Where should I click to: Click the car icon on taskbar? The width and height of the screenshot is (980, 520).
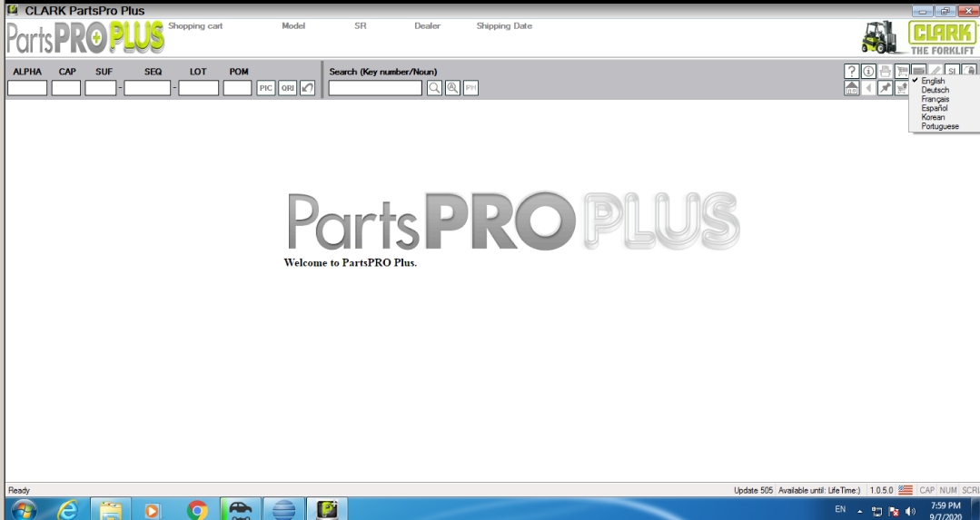tap(240, 509)
